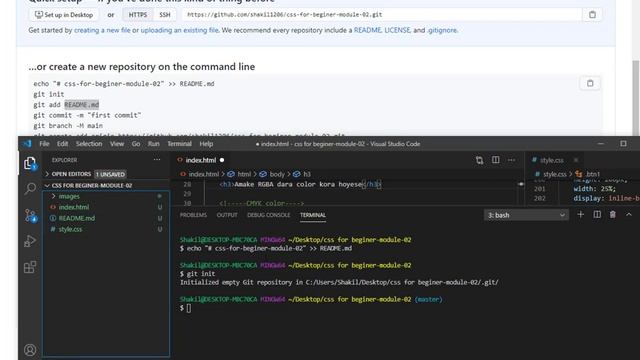The width and height of the screenshot is (640, 360).
Task: Open Run and Debug view
Action: 30,241
